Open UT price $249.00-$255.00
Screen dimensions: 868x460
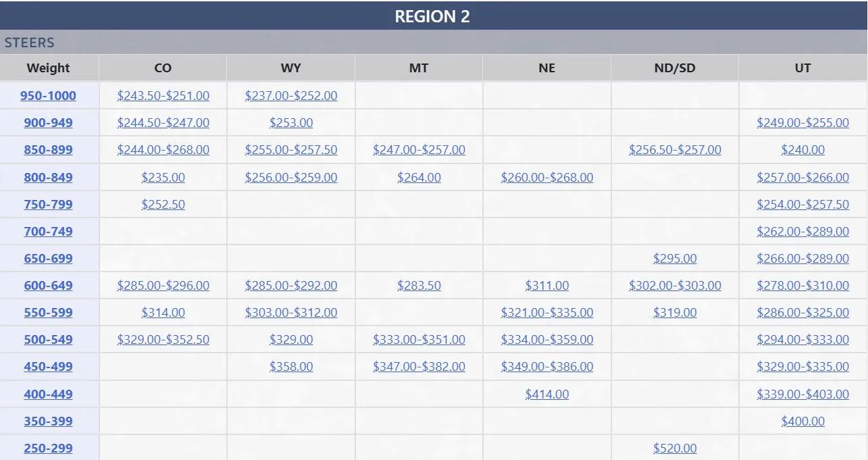coord(802,123)
